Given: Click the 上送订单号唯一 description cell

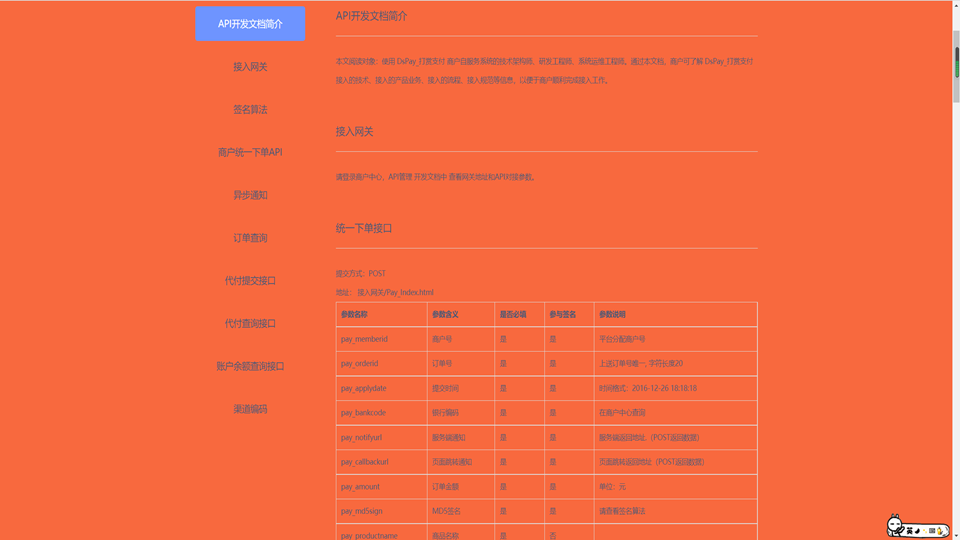Looking at the screenshot, I should click(675, 364).
